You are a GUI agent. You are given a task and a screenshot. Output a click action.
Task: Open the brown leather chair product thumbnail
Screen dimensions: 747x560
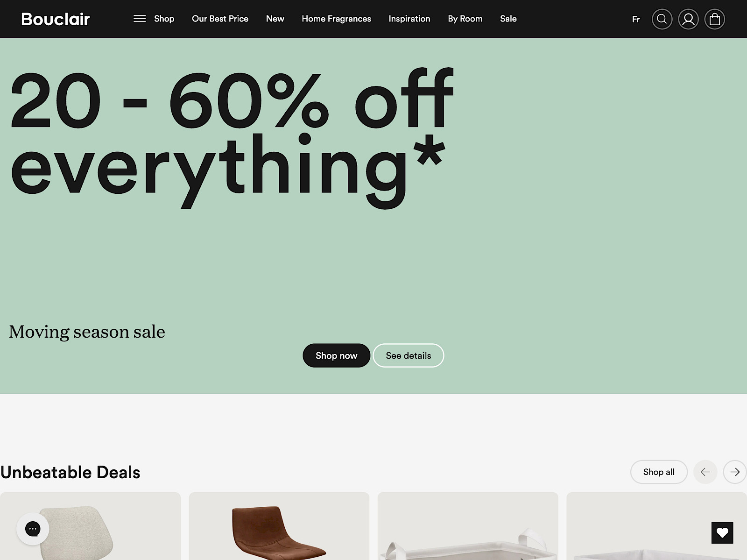[279, 526]
